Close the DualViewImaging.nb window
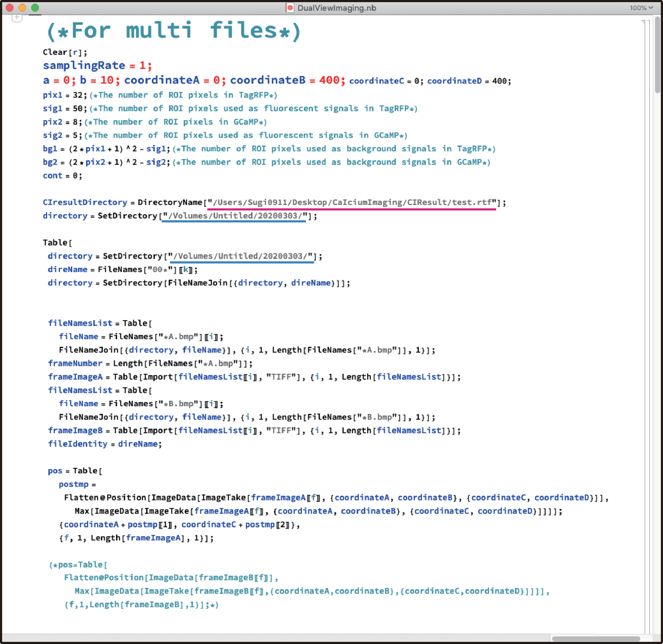The height and width of the screenshot is (644, 663). (x=9, y=7)
